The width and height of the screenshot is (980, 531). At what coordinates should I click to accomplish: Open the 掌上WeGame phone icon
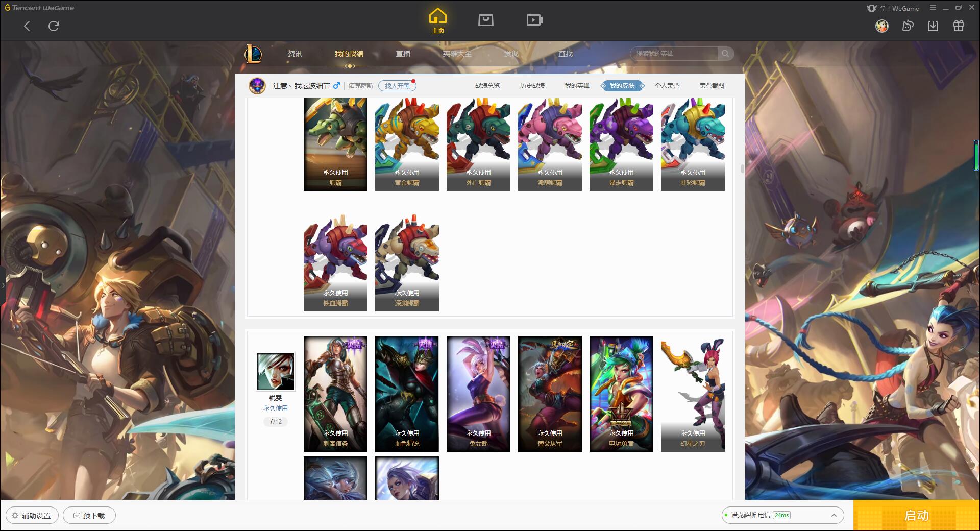(871, 8)
